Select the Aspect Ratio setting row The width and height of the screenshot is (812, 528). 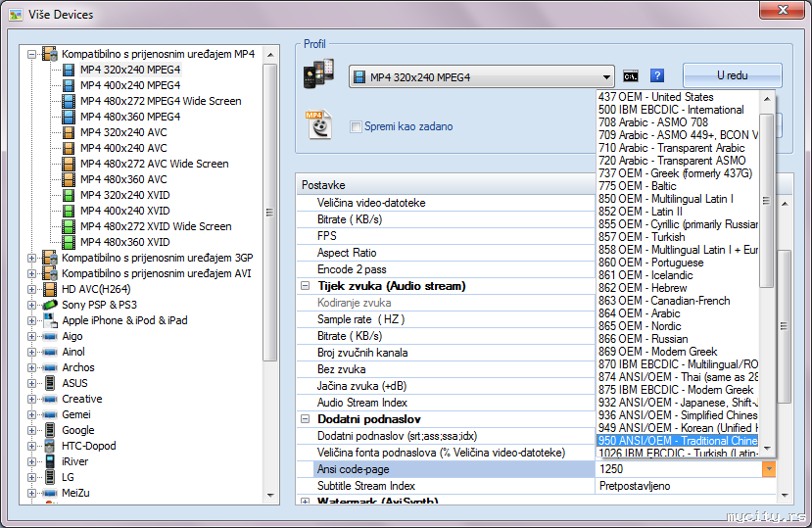[x=446, y=253]
